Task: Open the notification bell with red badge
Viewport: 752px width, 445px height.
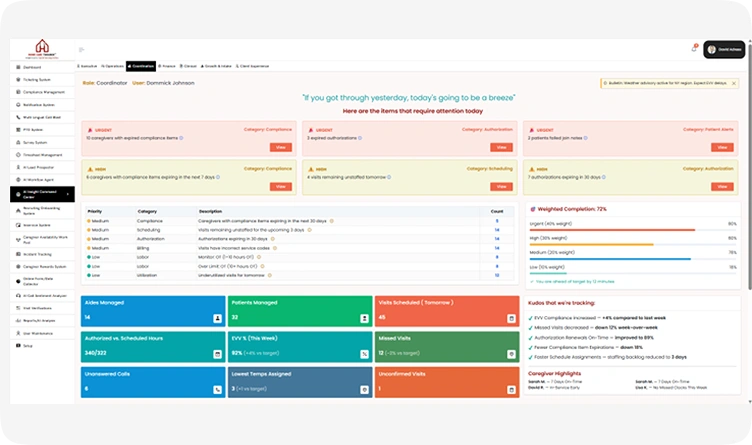Action: pyautogui.click(x=694, y=48)
